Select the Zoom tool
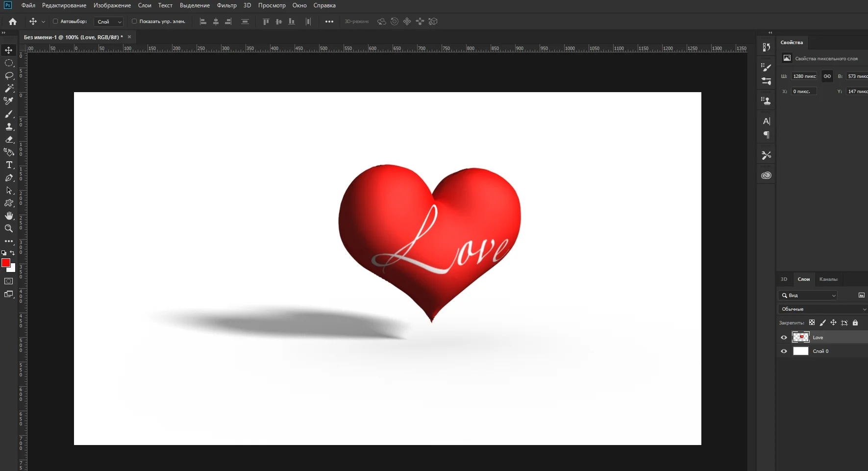 coord(9,228)
